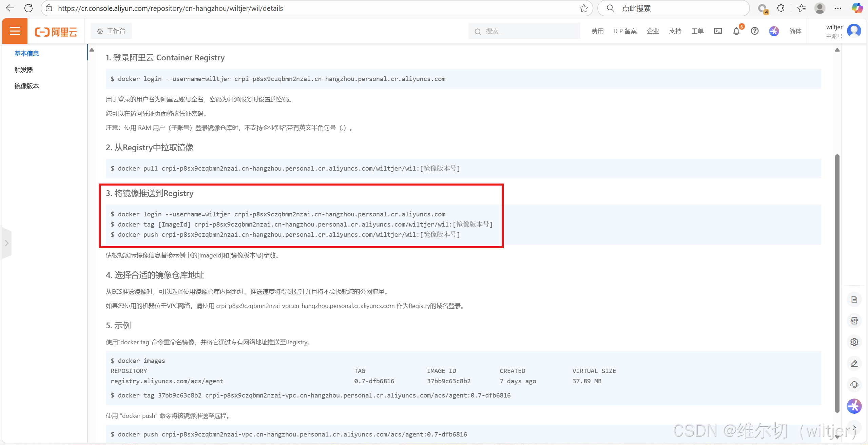The image size is (868, 445).
Task: Expand the collapsed left side panel arrow
Action: (x=6, y=243)
